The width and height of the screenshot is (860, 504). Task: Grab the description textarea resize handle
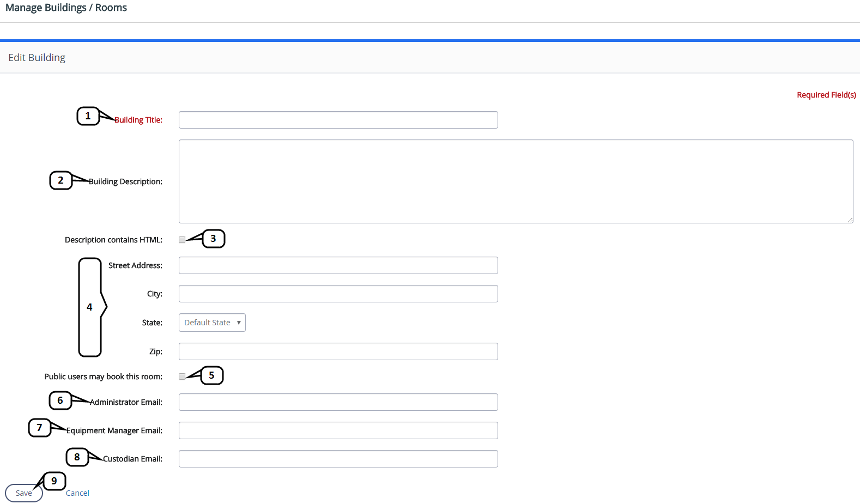point(850,220)
